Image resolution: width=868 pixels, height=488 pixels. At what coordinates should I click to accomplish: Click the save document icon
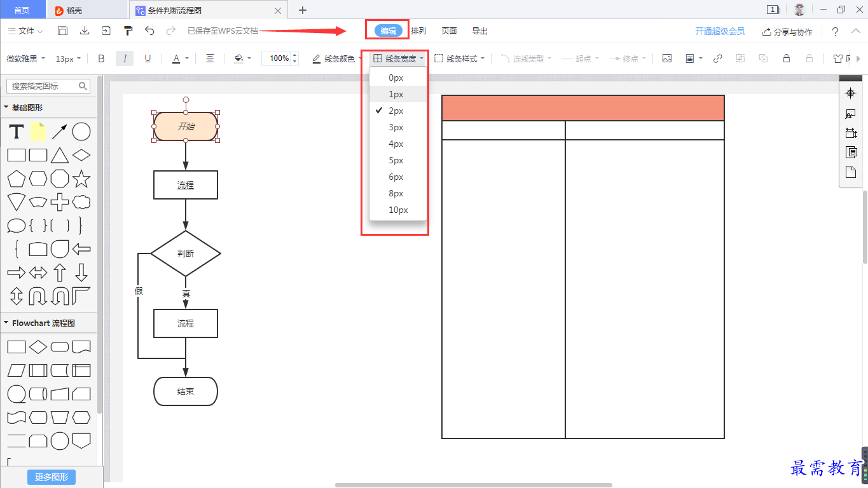(x=62, y=30)
